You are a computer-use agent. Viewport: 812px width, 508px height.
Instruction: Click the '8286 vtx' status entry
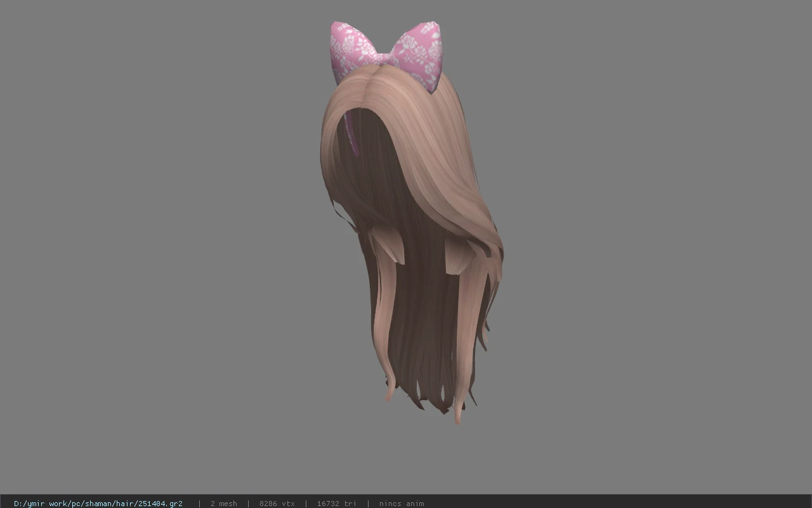(x=277, y=504)
